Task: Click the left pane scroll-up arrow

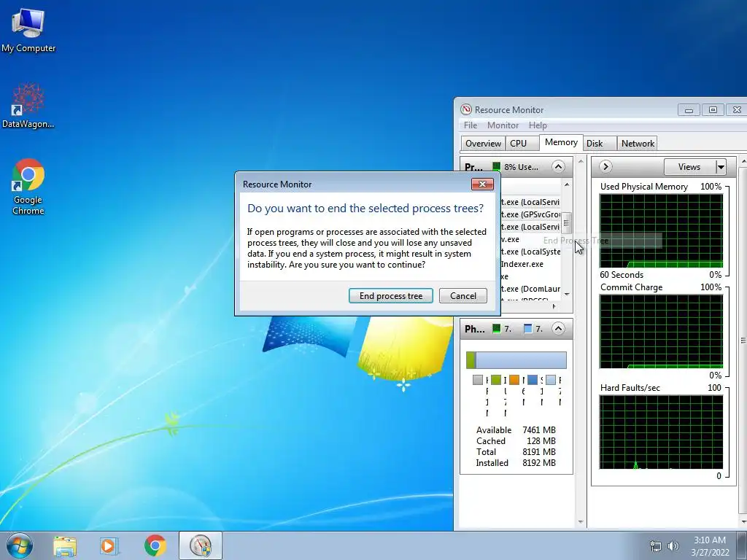Action: 581,162
